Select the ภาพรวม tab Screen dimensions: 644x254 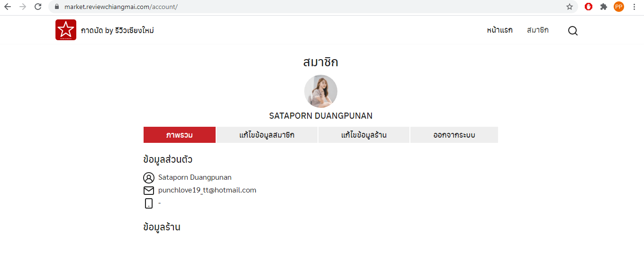coord(180,135)
